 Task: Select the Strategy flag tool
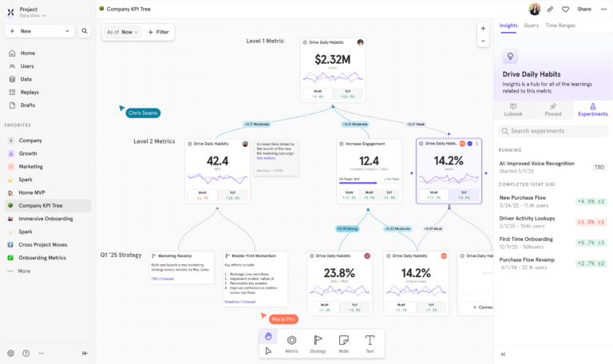pos(318,343)
